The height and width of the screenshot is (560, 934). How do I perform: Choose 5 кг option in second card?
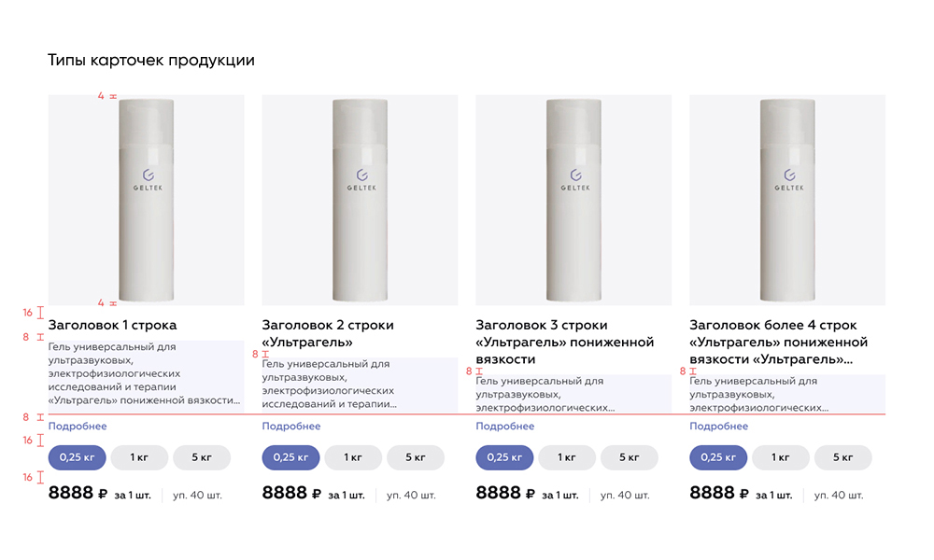(416, 457)
